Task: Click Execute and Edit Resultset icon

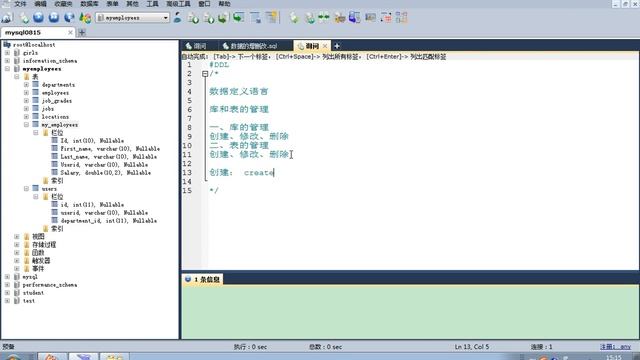Action: coord(69,18)
